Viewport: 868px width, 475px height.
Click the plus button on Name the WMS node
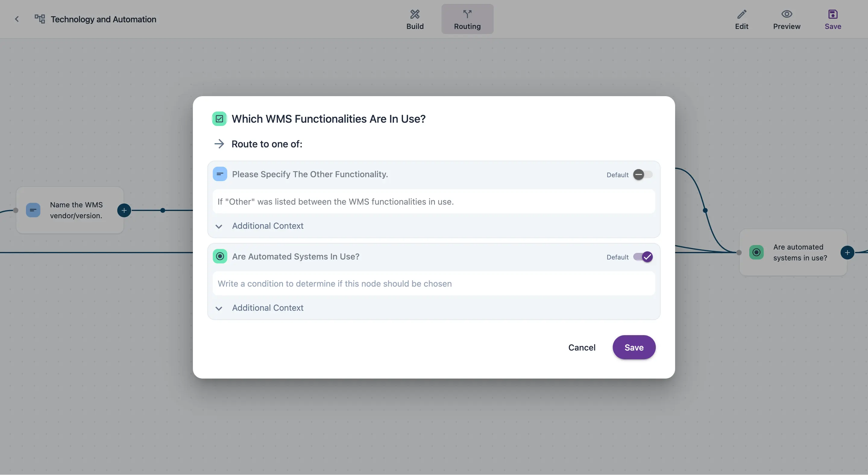click(x=124, y=211)
